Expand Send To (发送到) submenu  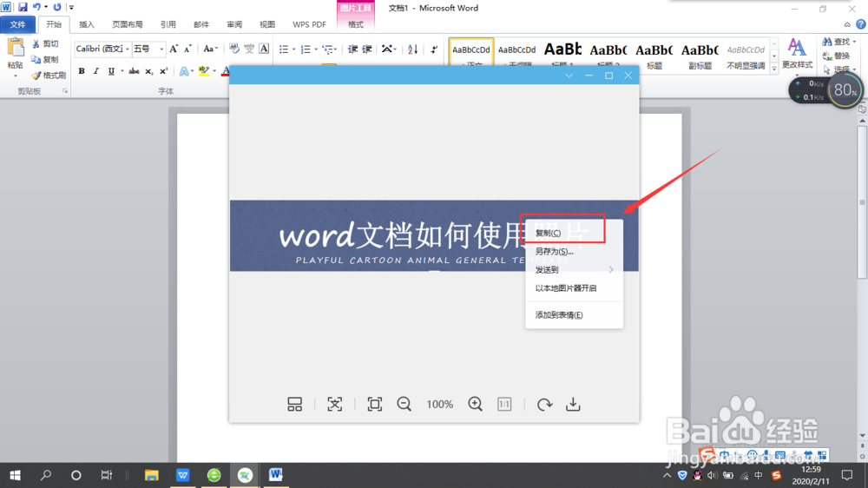click(574, 270)
